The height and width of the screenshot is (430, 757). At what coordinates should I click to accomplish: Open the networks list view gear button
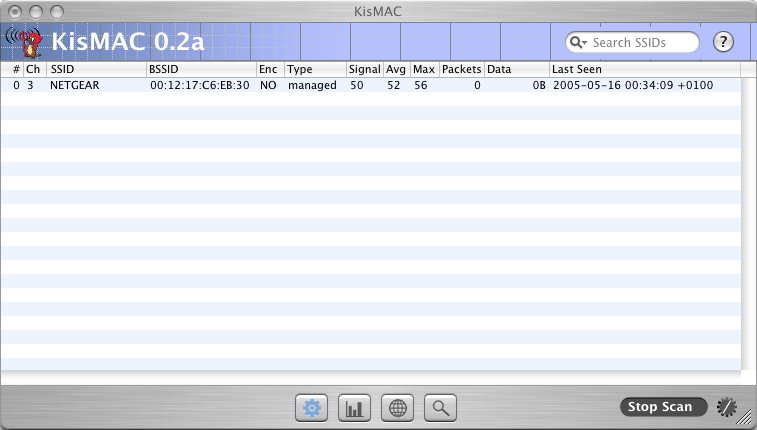coord(312,407)
